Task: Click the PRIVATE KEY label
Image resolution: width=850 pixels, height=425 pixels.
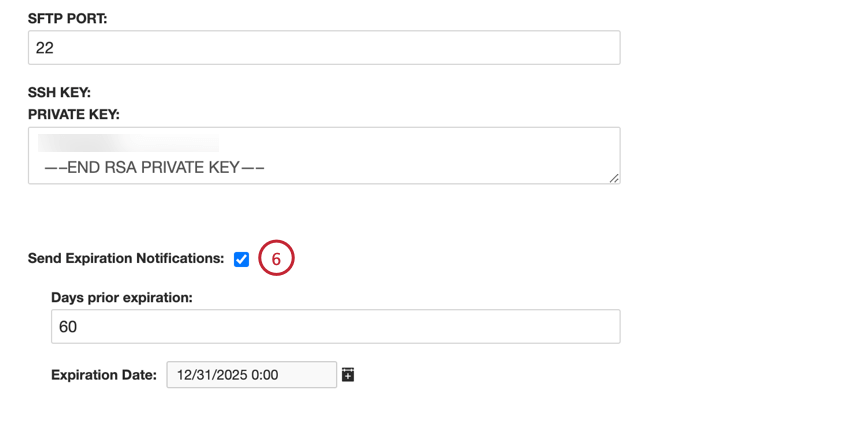Action: 74,115
